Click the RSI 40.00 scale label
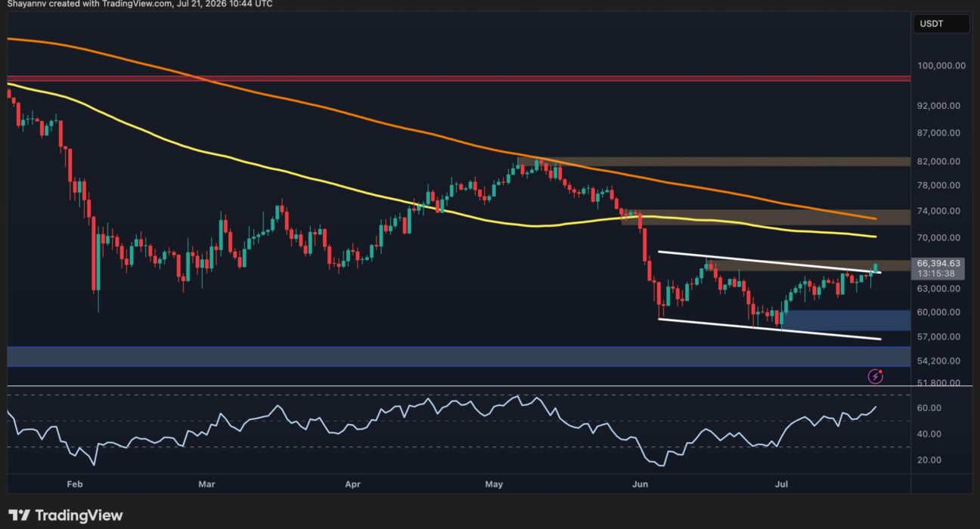Screen dimensions: 980x529 click(930, 434)
